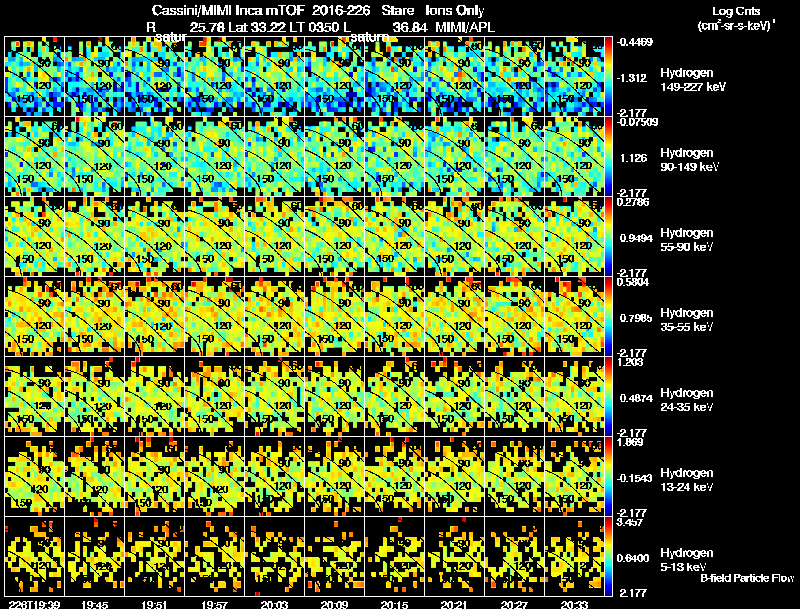Click the '19:57' time axis label

215,604
